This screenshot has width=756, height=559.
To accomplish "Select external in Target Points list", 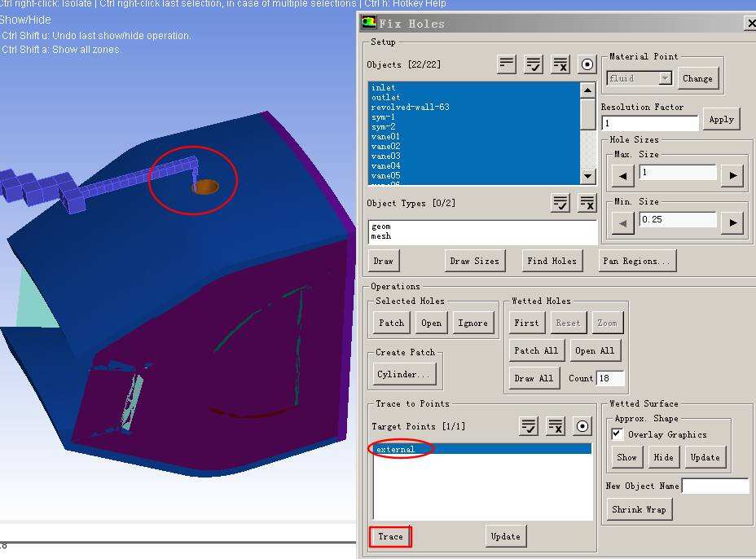I will click(x=482, y=449).
